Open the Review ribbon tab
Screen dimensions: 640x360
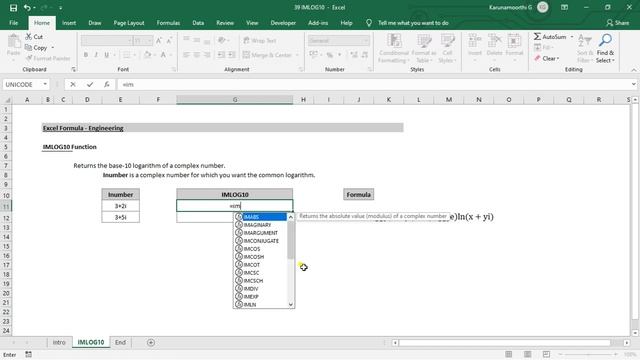pyautogui.click(x=225, y=23)
